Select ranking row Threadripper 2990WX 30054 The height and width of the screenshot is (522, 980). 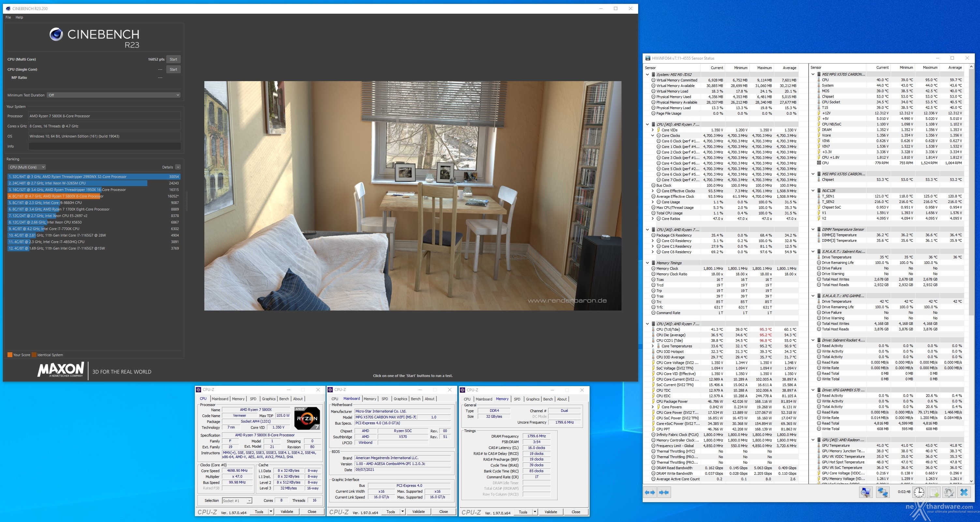point(94,177)
